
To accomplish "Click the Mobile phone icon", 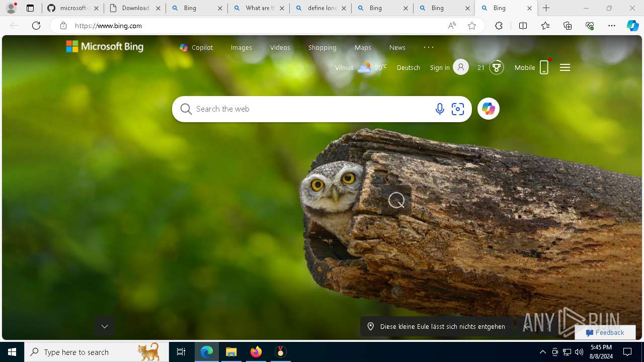I will click(544, 67).
